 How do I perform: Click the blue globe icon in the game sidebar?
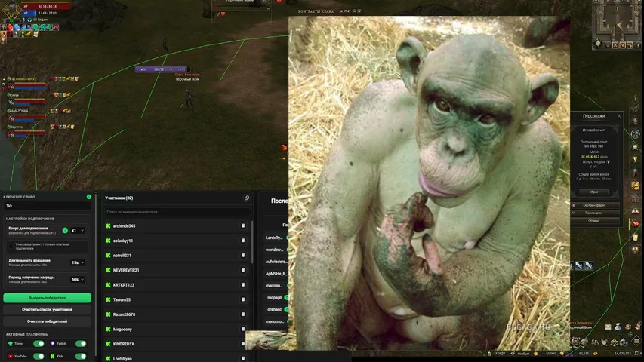(635, 133)
